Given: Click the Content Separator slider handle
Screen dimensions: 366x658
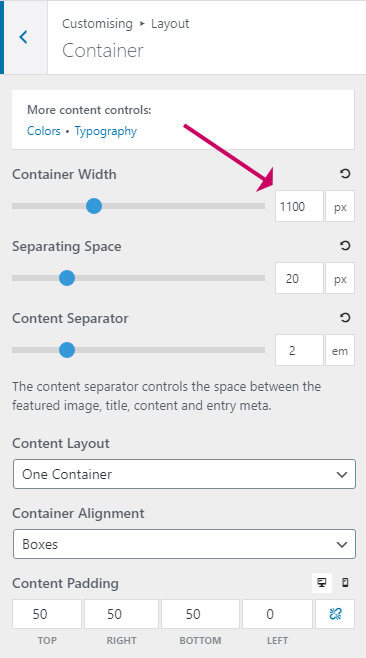Looking at the screenshot, I should tap(67, 350).
